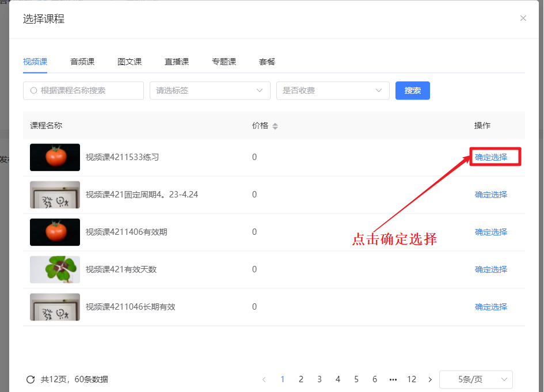
Task: Open the 是否收费 dropdown
Action: pyautogui.click(x=333, y=90)
